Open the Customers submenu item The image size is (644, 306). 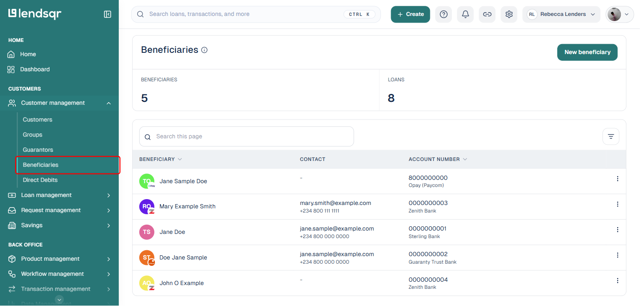[37, 120]
